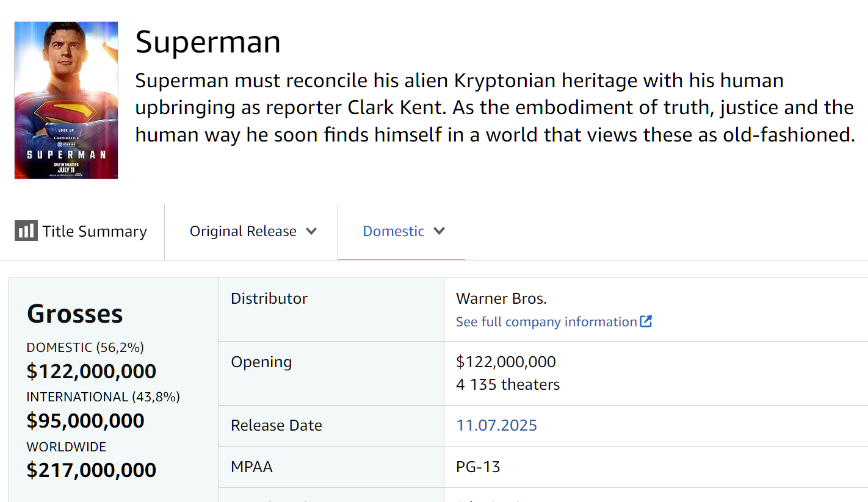
Task: Click the Grosses section heading
Action: [75, 314]
